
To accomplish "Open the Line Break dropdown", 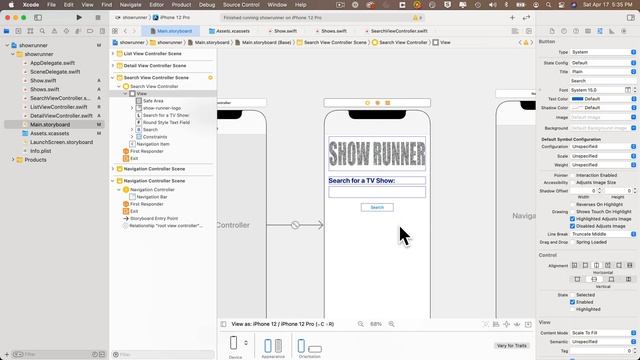I will pos(603,234).
